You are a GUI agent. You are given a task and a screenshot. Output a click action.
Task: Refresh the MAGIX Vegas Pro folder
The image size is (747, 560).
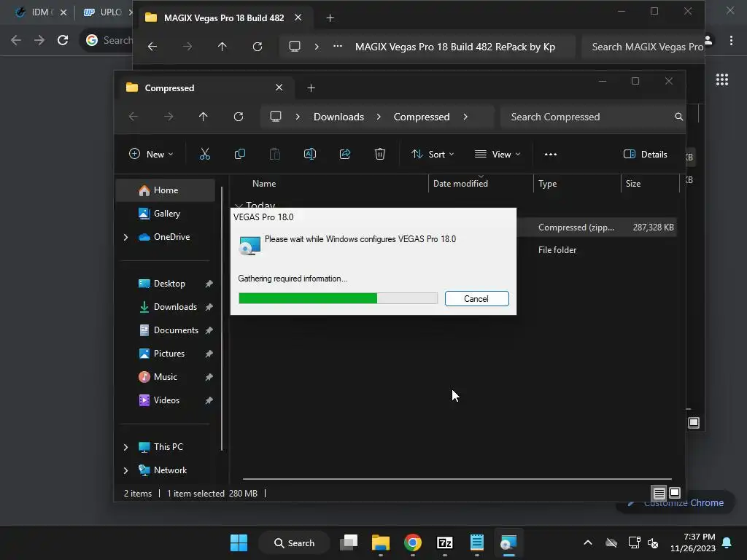pos(258,47)
